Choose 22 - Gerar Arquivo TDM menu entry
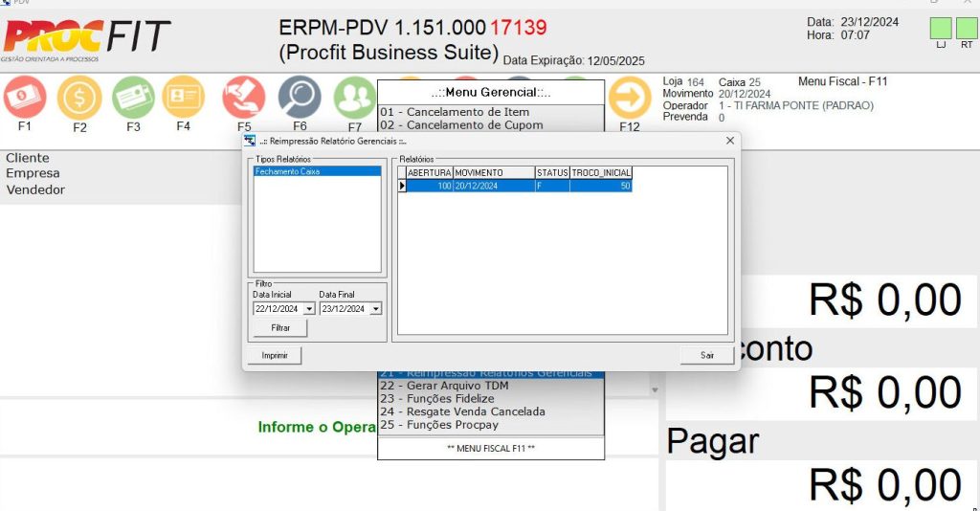Viewport: 980px width, 511px height. click(x=491, y=386)
